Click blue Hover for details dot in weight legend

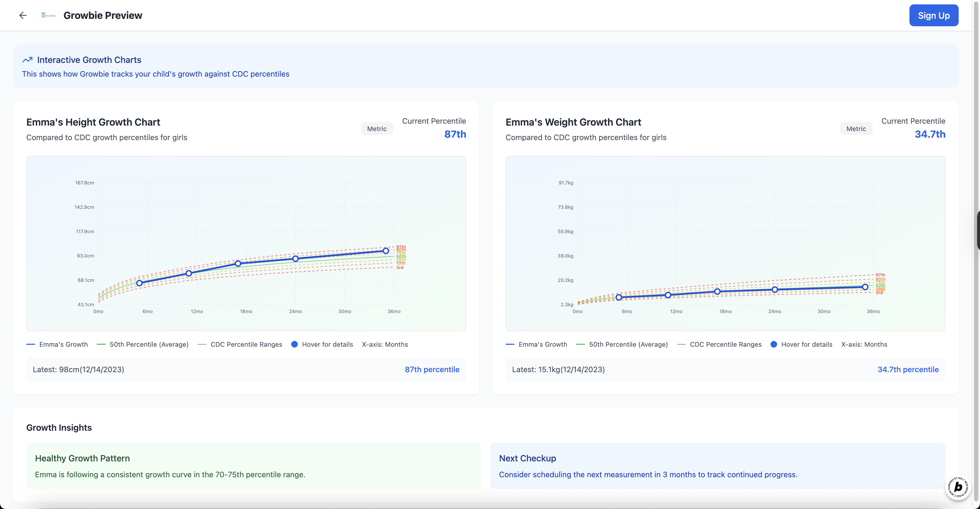pos(774,344)
